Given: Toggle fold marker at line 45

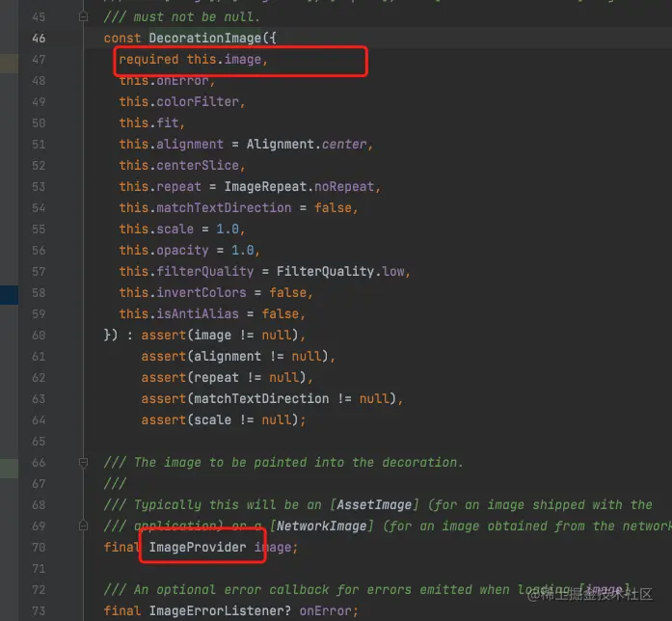Looking at the screenshot, I should click(x=83, y=16).
